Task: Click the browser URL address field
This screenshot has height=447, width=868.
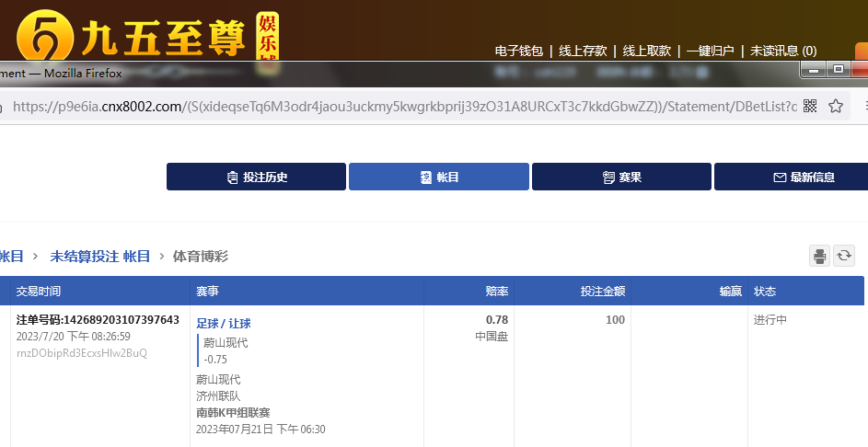Action: pyautogui.click(x=404, y=106)
